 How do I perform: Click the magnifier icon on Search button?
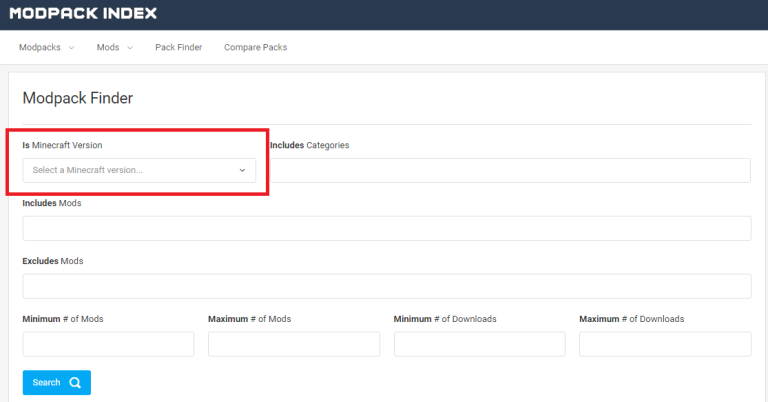click(75, 382)
